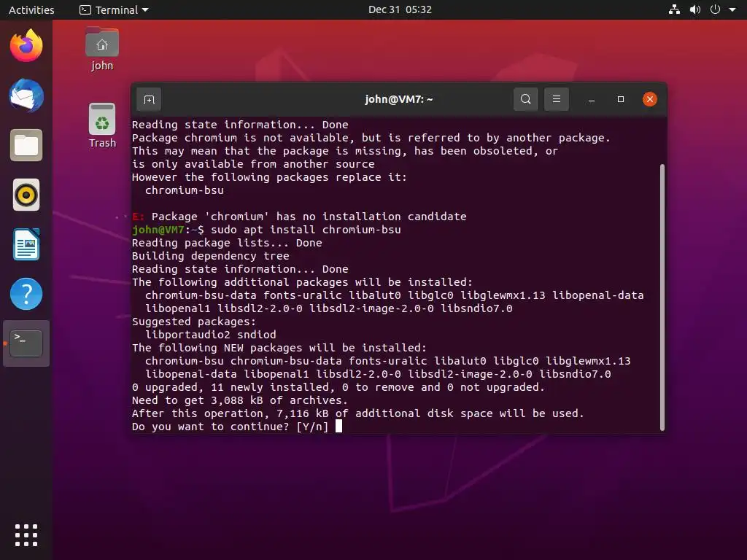Open Rhythmbox music player in the dock
Viewport: 747px width, 560px height.
tap(26, 195)
